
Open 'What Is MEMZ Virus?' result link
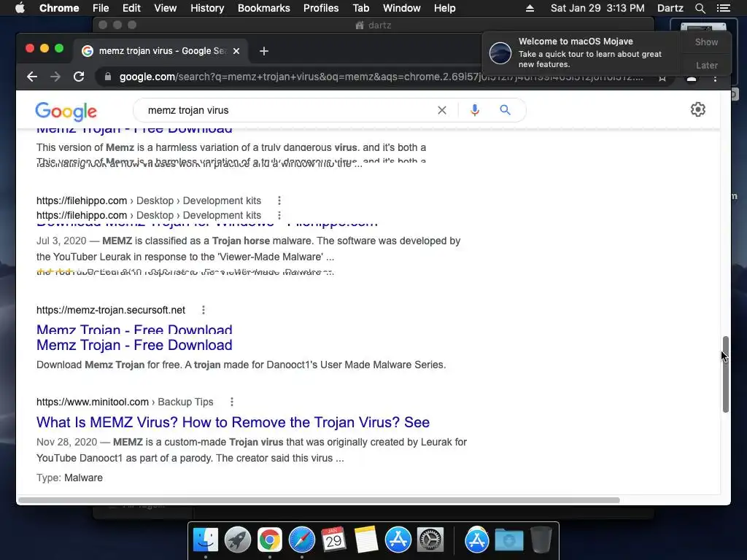233,422
